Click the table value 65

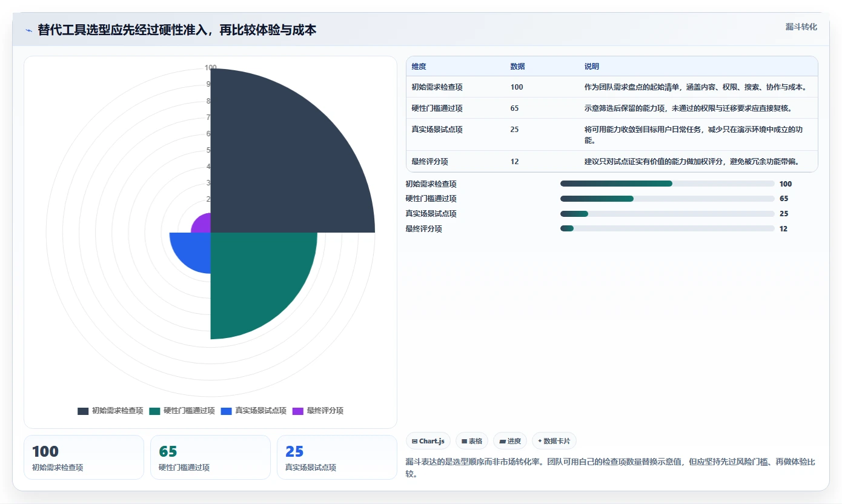point(515,108)
